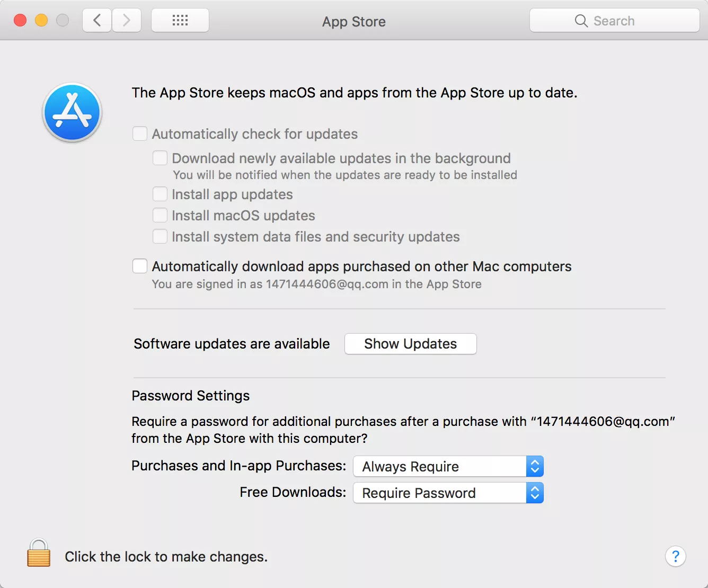Click the lock icon to make changes
Image resolution: width=708 pixels, height=588 pixels.
click(39, 553)
